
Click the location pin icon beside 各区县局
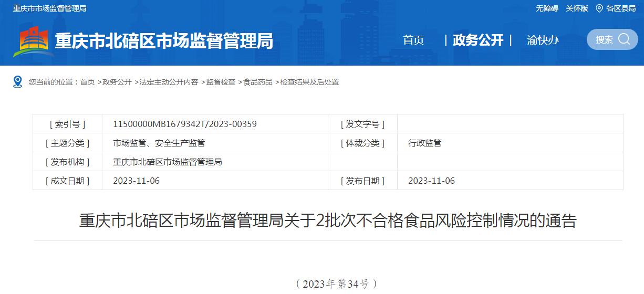tap(599, 8)
